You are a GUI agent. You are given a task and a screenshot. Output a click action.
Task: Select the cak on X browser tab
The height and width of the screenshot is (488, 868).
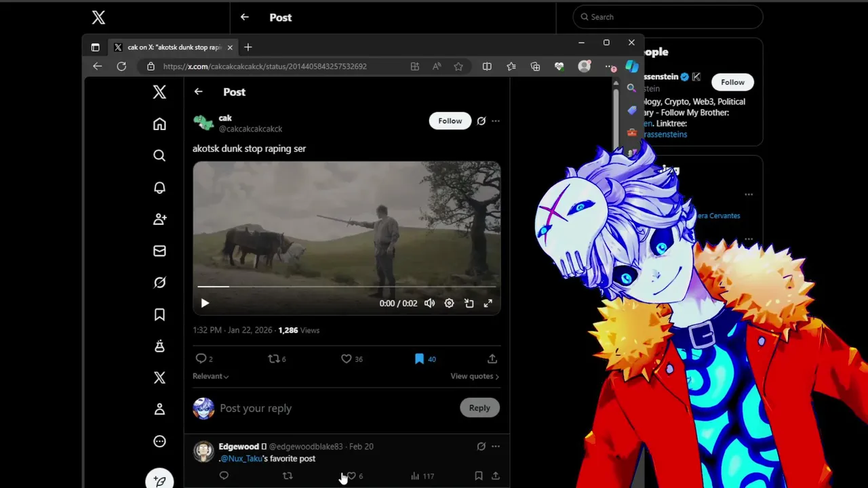[x=174, y=47]
